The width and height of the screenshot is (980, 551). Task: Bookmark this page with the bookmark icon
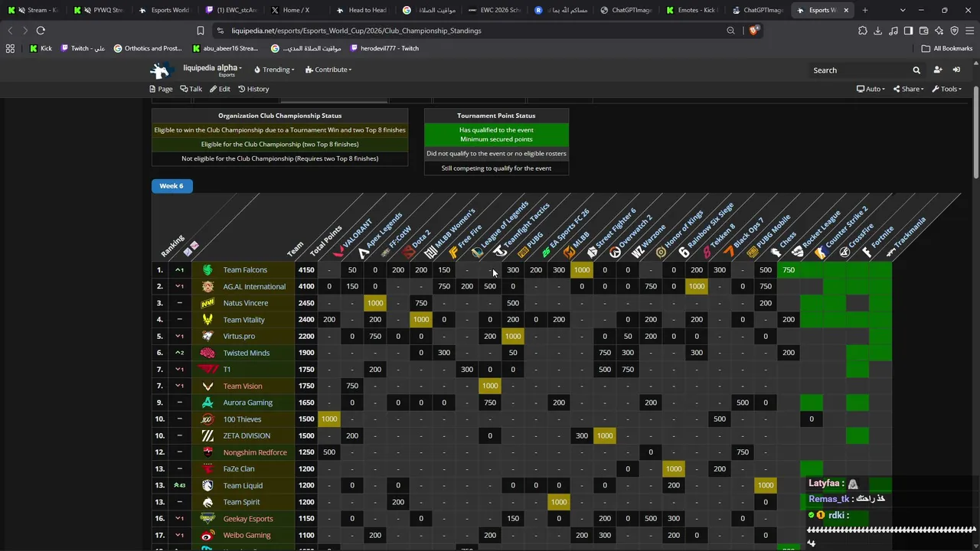[201, 31]
